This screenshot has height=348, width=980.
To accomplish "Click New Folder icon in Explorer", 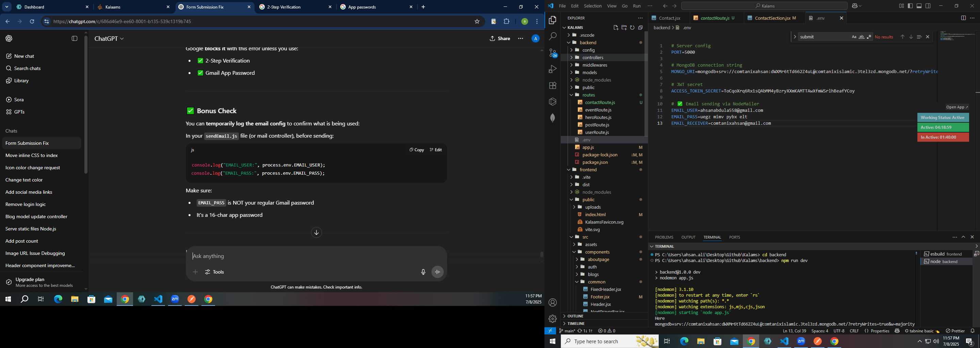I will pos(624,27).
